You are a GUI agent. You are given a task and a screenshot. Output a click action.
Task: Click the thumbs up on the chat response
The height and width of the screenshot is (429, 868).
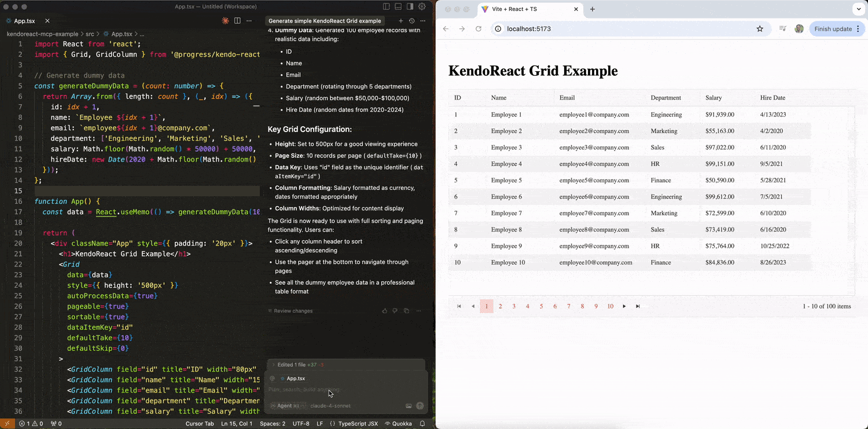[x=384, y=311]
